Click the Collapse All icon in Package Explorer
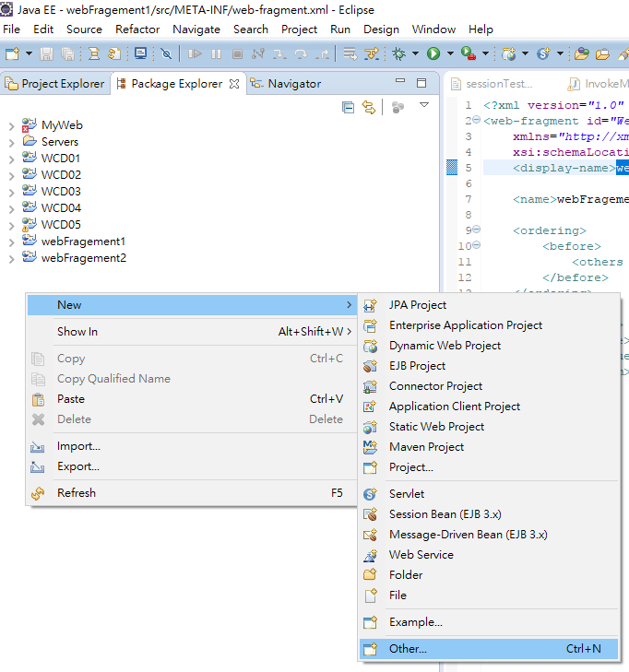Viewport: 629px width, 672px height. (x=348, y=107)
